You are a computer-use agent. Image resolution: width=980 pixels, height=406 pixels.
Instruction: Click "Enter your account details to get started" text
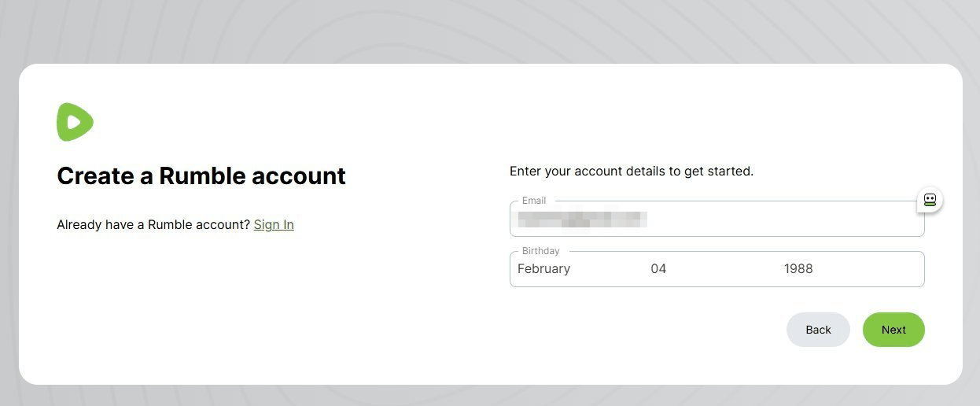coord(632,171)
